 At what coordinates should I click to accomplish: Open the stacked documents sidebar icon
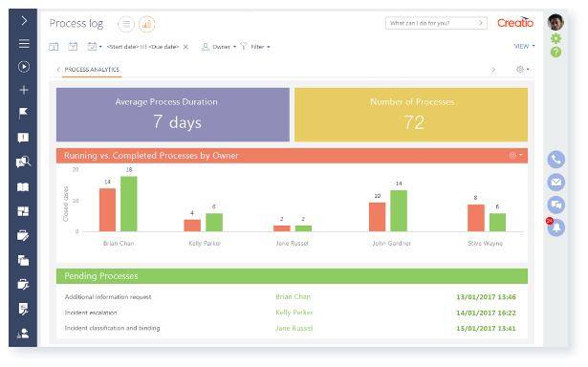23,260
